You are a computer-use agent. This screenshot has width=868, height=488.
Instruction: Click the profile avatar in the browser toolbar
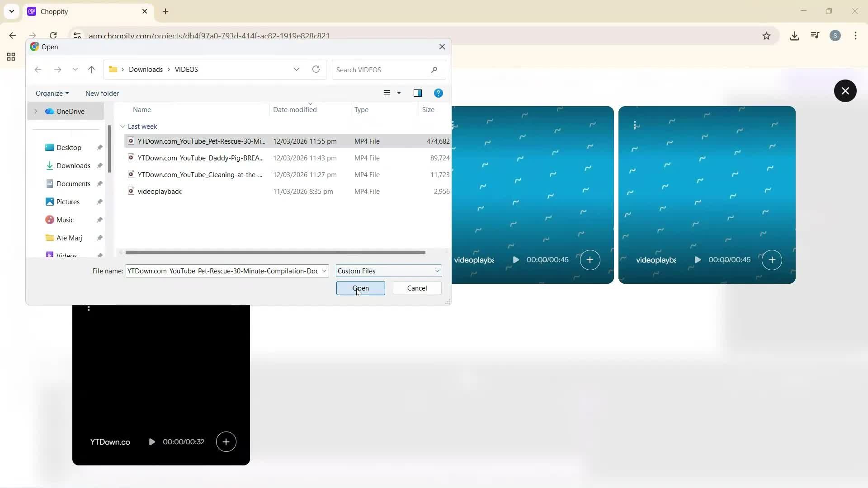(x=835, y=35)
